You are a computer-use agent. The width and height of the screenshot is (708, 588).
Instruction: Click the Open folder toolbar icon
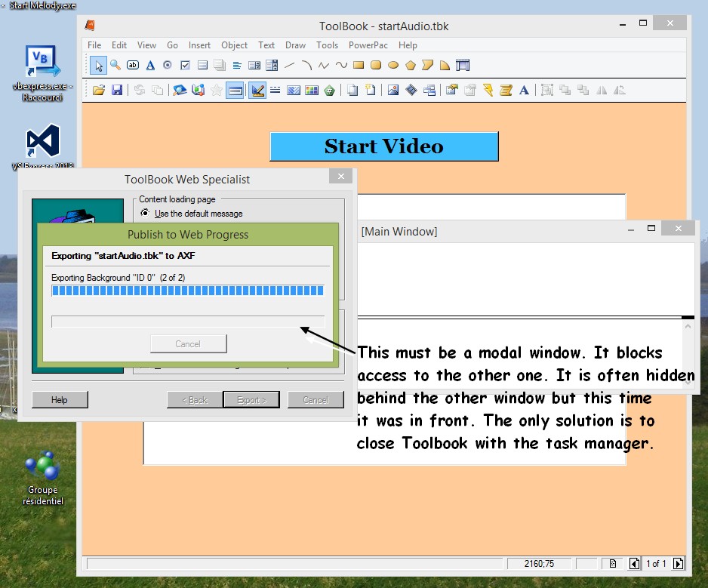point(99,90)
